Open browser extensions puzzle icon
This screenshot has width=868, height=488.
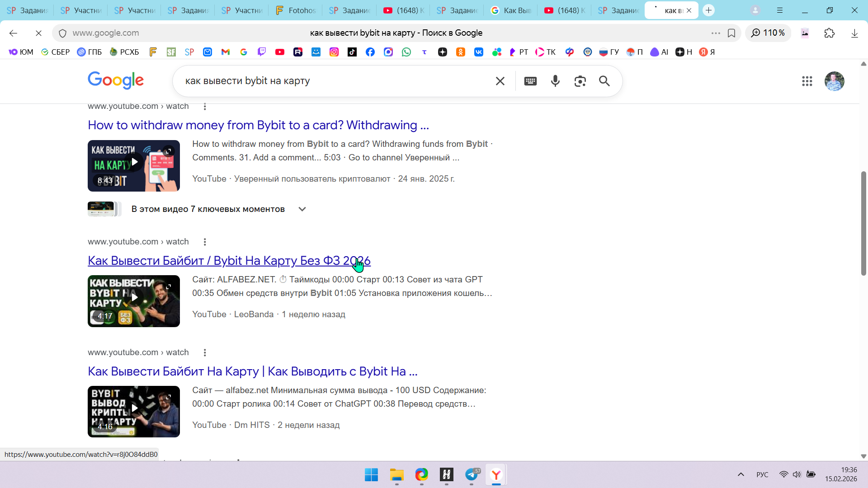830,33
